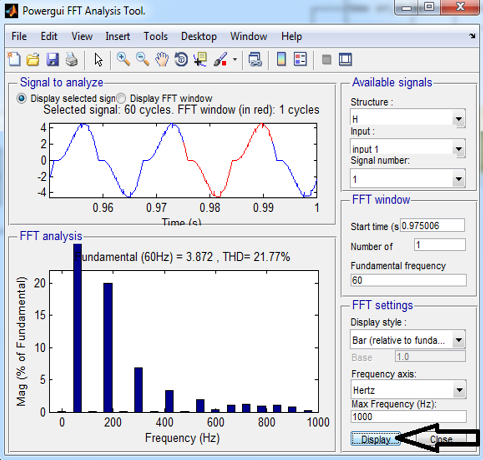483x460 pixels.
Task: Create a new figure with toolbar icon
Action: coord(14,60)
